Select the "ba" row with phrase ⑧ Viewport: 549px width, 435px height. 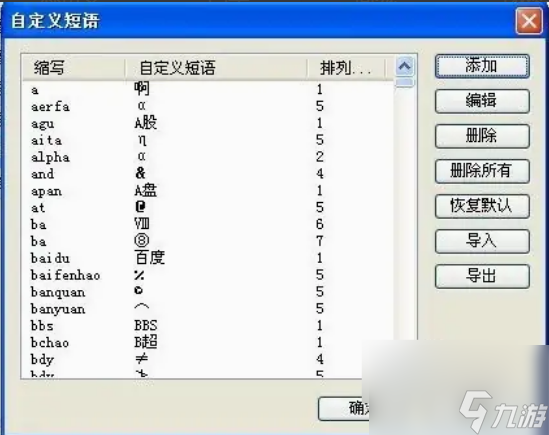tap(208, 241)
